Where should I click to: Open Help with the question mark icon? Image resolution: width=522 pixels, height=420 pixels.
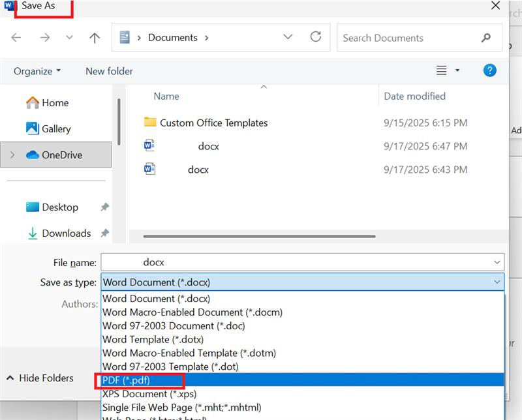click(x=490, y=70)
